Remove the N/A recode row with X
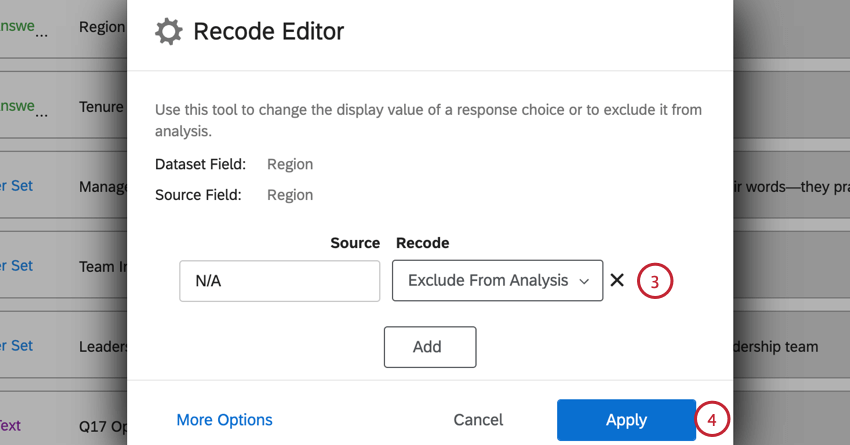This screenshot has width=850, height=445. (617, 281)
